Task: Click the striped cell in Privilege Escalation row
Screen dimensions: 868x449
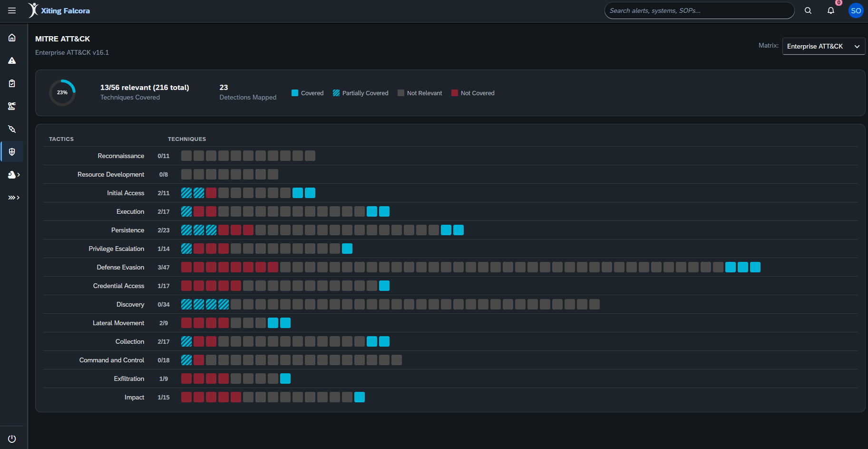Action: pyautogui.click(x=186, y=249)
